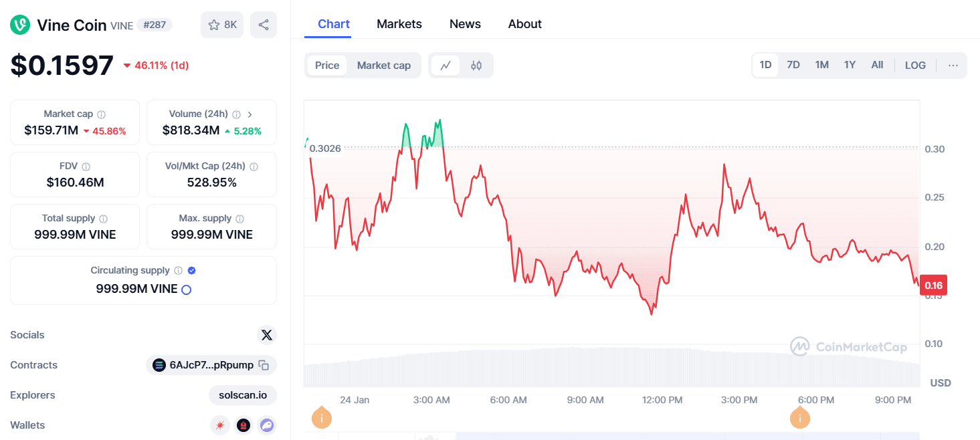
Task: Select the All time range button
Action: pyautogui.click(x=877, y=65)
